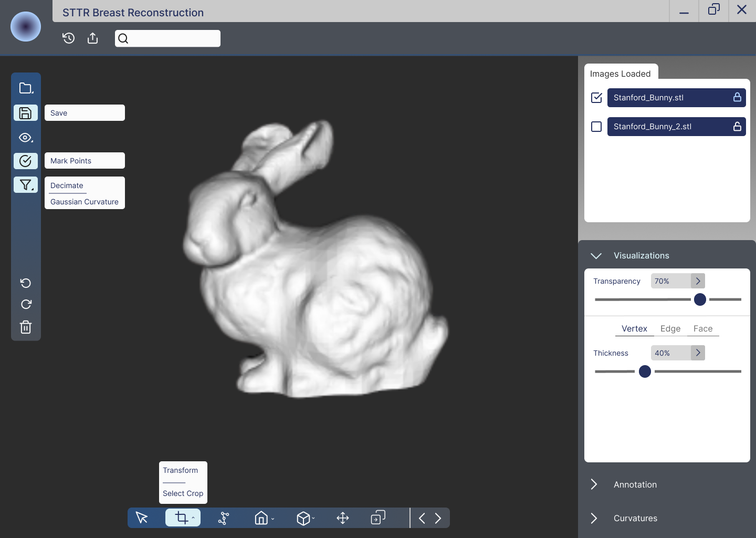Screen dimensions: 756x538
Task: Click the Thickness slider handle
Action: click(645, 371)
